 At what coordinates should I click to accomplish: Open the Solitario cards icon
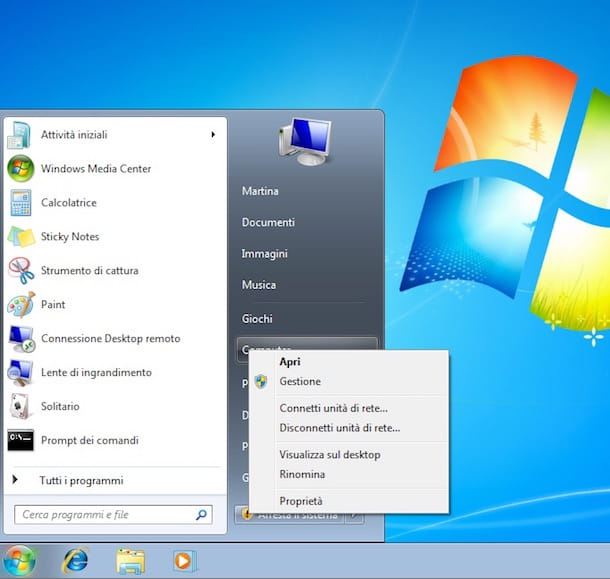coord(20,406)
